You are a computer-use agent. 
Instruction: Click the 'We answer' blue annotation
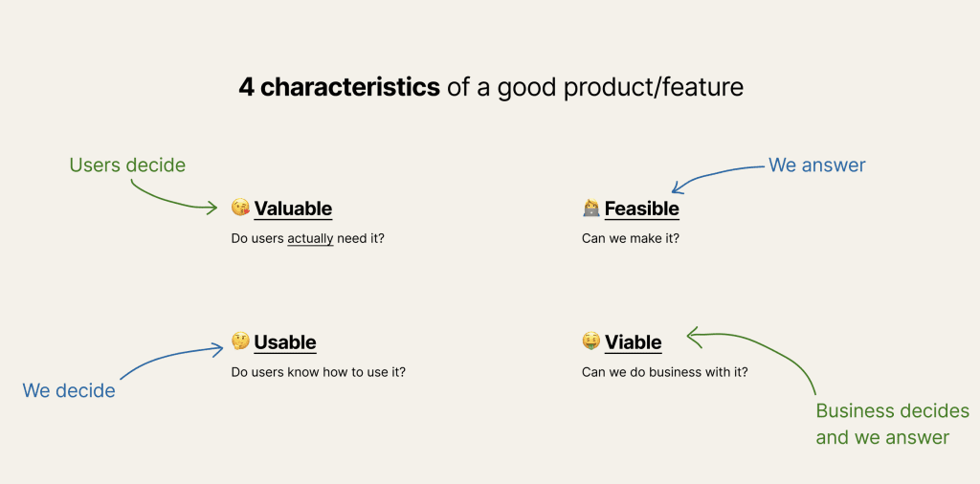(817, 165)
